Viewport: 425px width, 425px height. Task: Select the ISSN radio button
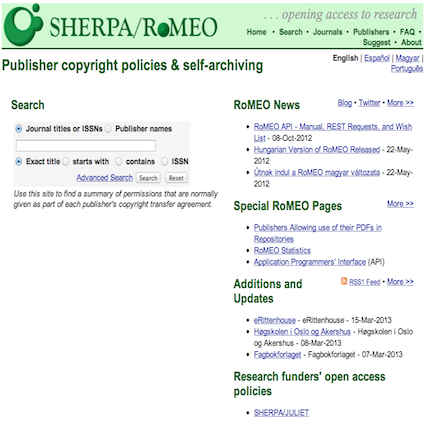(x=164, y=162)
